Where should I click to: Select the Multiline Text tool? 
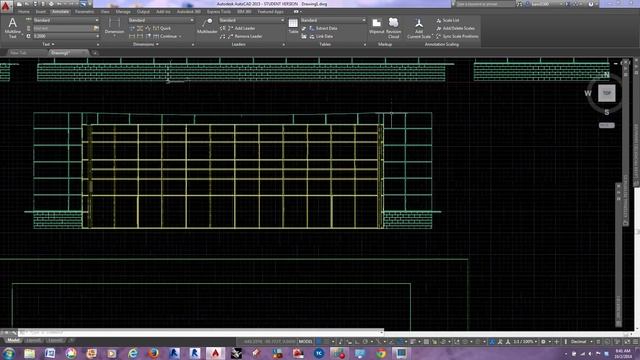tap(13, 28)
